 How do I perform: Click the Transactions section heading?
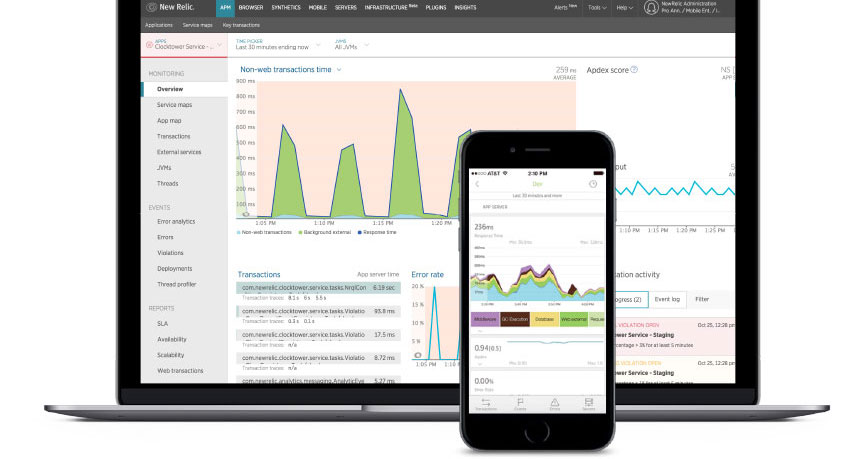(259, 275)
